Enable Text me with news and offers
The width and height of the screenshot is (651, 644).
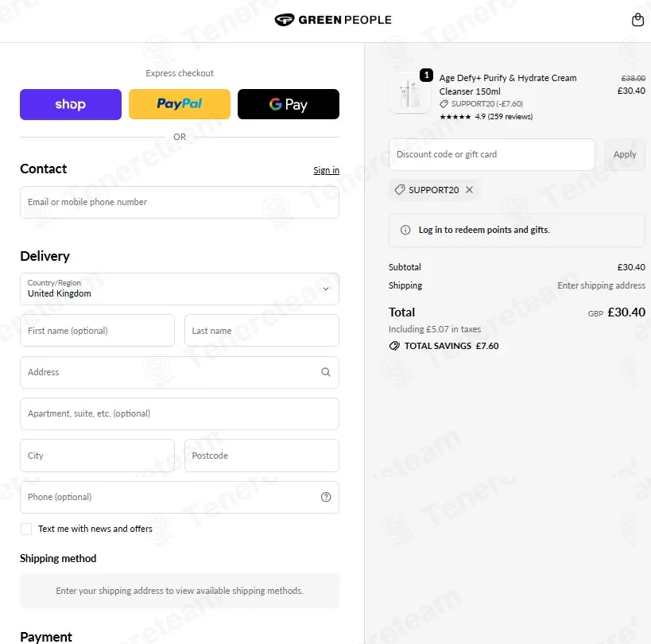pyautogui.click(x=26, y=529)
